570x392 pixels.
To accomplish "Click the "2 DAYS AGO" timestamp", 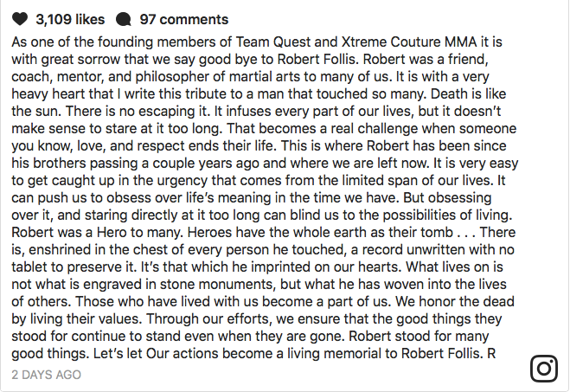I will click(x=48, y=375).
